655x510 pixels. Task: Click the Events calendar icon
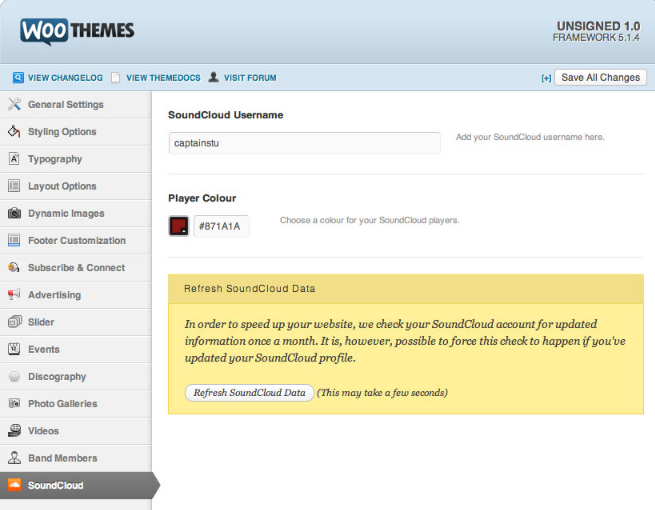tap(14, 349)
